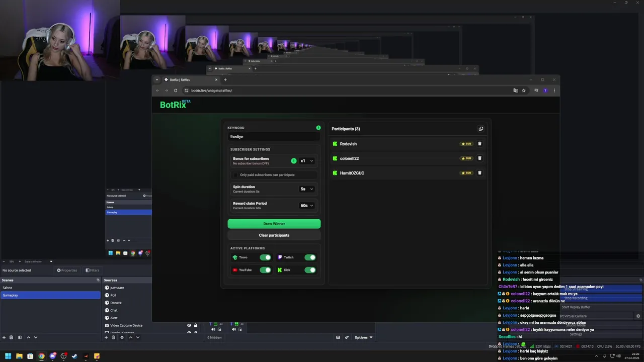The image size is (644, 362).
Task: Open the Windows Start menu
Action: pos(8,356)
